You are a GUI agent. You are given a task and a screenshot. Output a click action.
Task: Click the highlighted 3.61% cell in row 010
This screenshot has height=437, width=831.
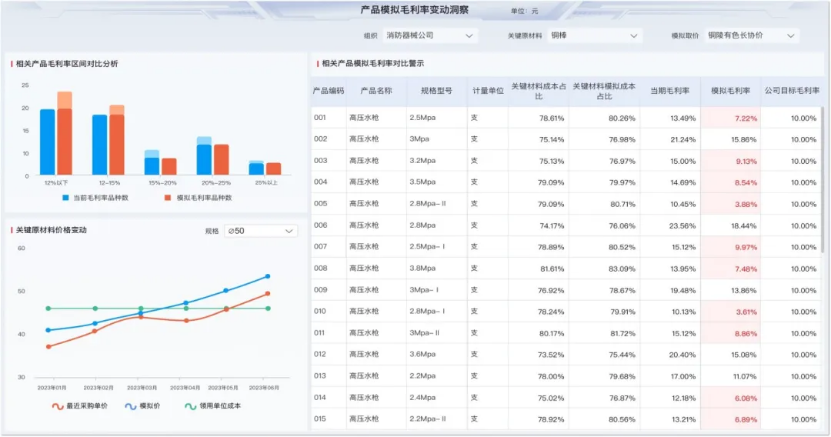[730, 312]
